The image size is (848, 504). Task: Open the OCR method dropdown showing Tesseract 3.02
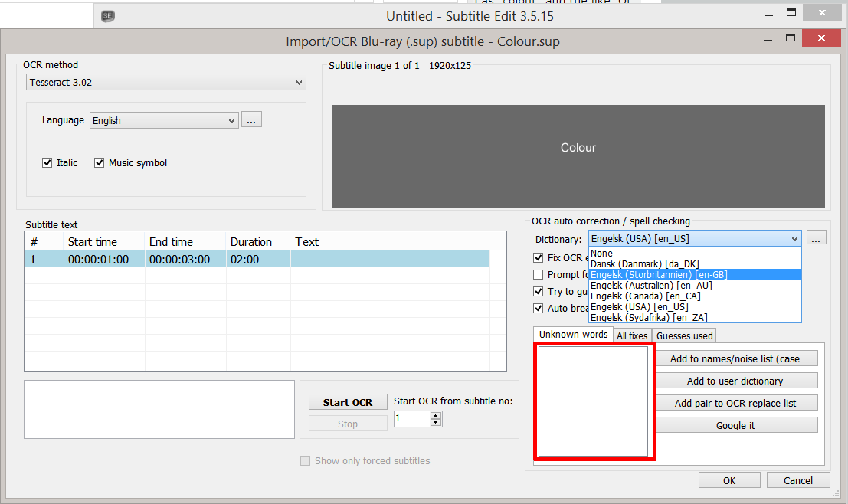click(x=166, y=82)
